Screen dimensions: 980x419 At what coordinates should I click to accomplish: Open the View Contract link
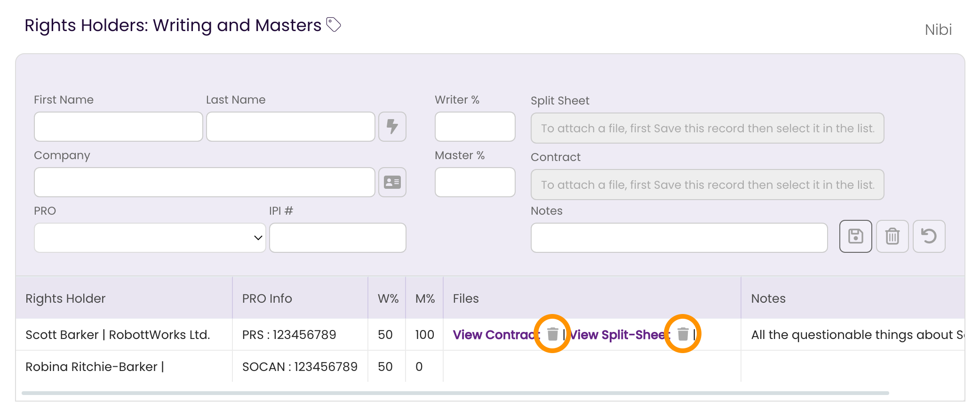(x=496, y=335)
